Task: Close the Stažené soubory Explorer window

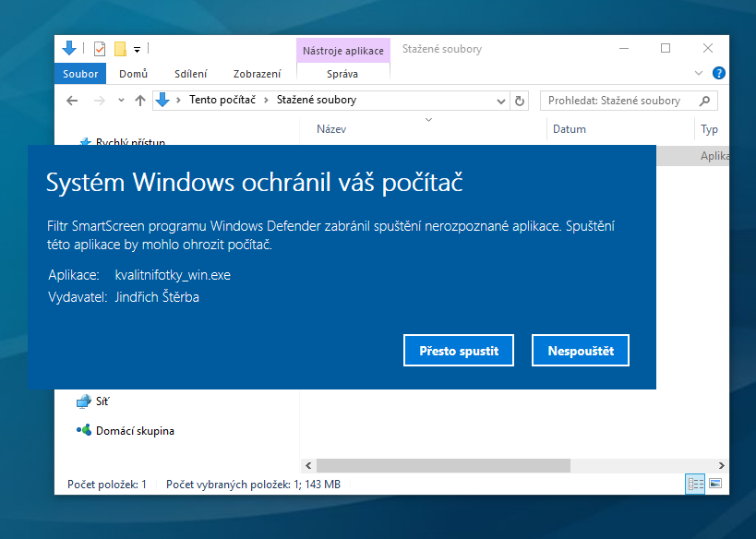Action: pos(708,48)
